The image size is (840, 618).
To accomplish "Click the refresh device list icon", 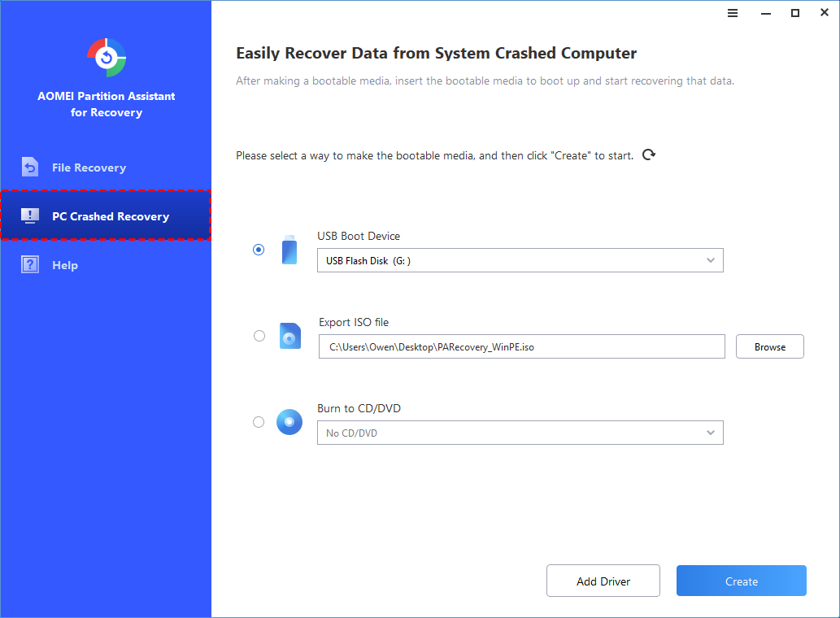I will tap(649, 154).
